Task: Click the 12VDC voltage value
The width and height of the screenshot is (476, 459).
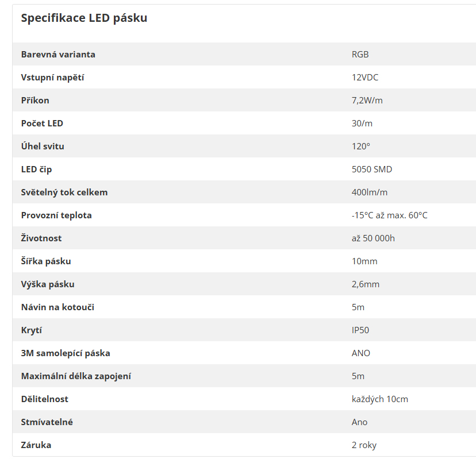Action: 365,78
